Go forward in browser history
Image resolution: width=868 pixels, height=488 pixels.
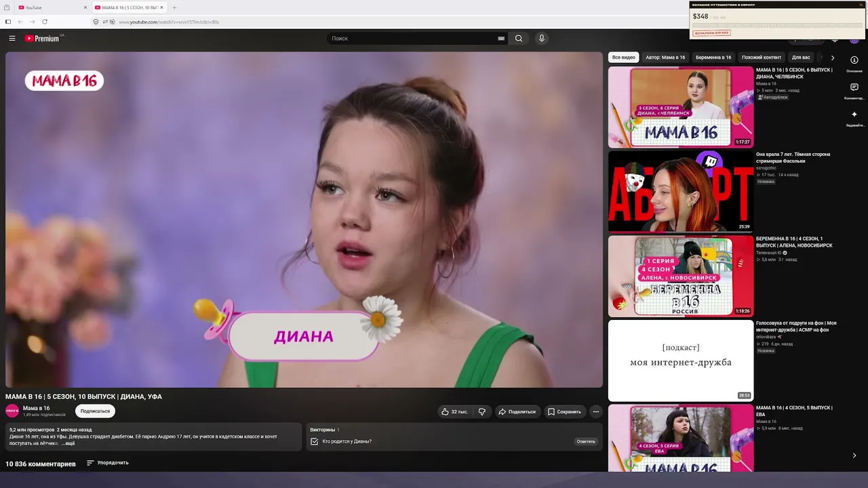pos(32,22)
